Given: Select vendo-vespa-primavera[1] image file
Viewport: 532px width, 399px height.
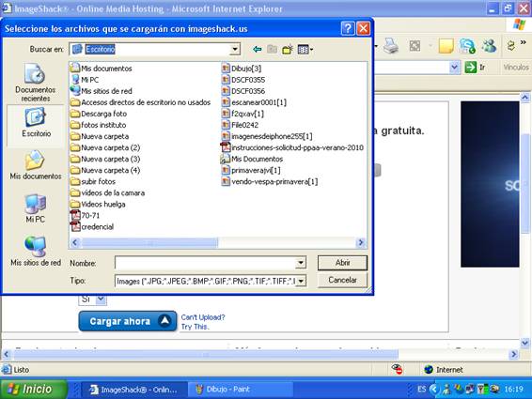Looking at the screenshot, I should point(270,181).
